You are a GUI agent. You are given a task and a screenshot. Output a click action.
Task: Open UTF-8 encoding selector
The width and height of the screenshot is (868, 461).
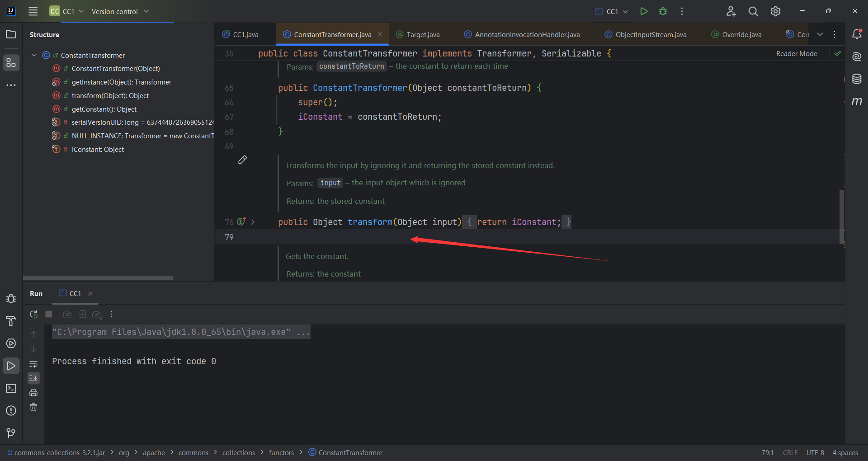(815, 452)
